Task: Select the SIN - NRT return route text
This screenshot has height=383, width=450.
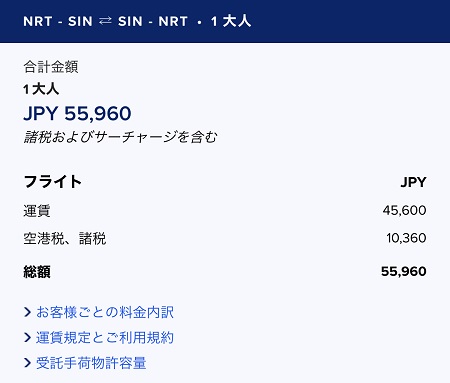Action: 153,21
